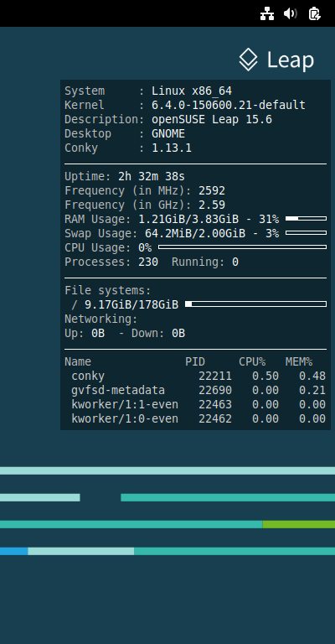335x644 pixels.
Task: Click the Kernel version text
Action: tap(229, 105)
